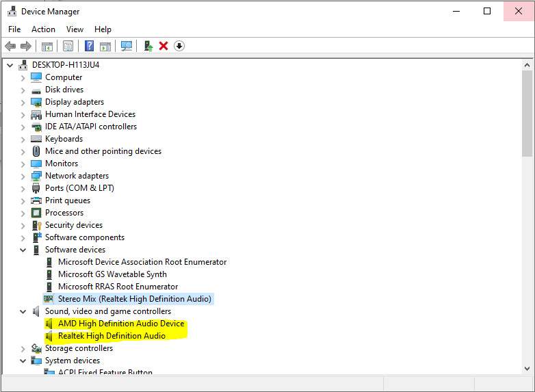535x392 pixels.
Task: Click the Keyboards category icon
Action: click(x=36, y=139)
